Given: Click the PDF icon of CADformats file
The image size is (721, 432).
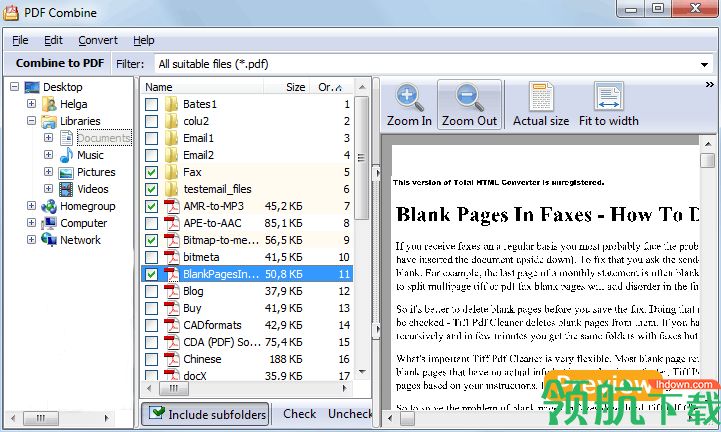Looking at the screenshot, I should (172, 325).
